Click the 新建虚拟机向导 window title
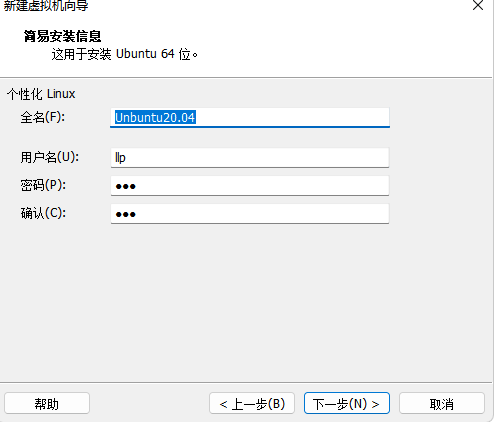The image size is (496, 422). 46,5
